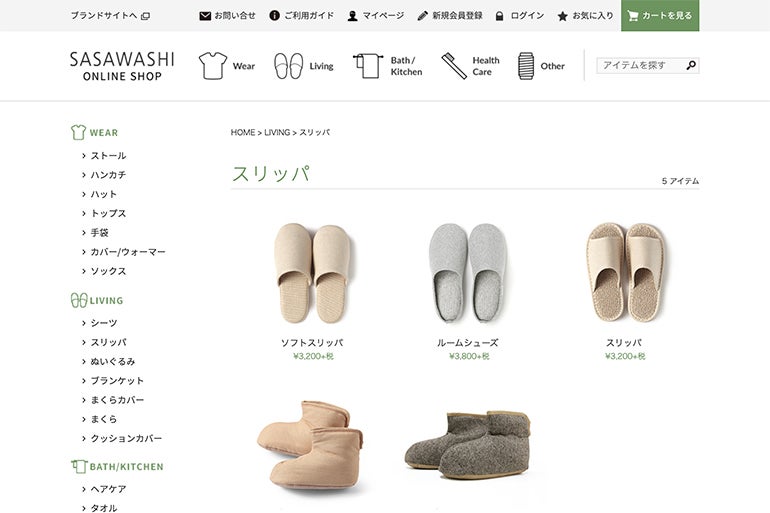Click the T-shirt Wear icon in header
This screenshot has height=513, width=770.
tap(213, 66)
